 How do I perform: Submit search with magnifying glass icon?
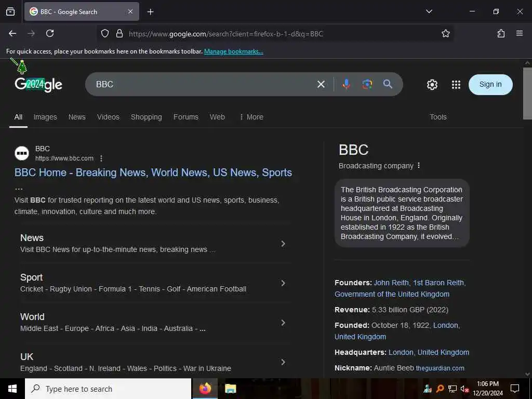tap(388, 84)
